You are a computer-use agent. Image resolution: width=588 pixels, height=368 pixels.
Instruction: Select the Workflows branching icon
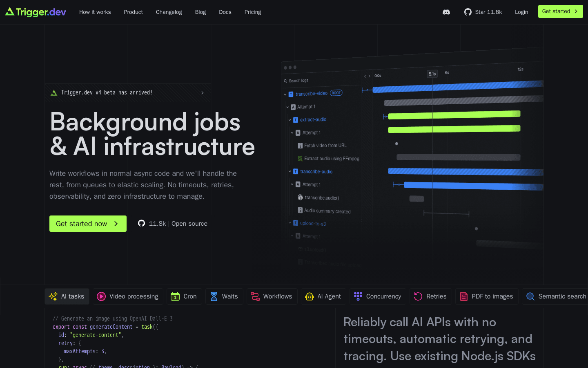point(255,296)
